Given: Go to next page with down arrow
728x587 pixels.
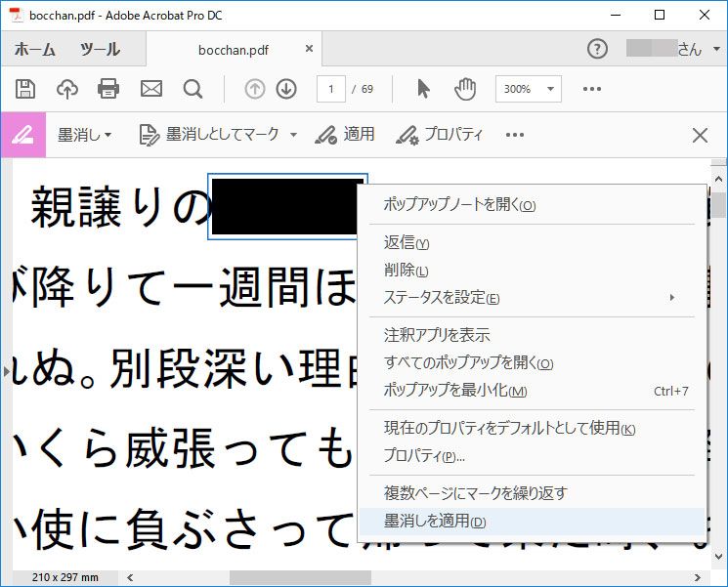Looking at the screenshot, I should click(286, 89).
